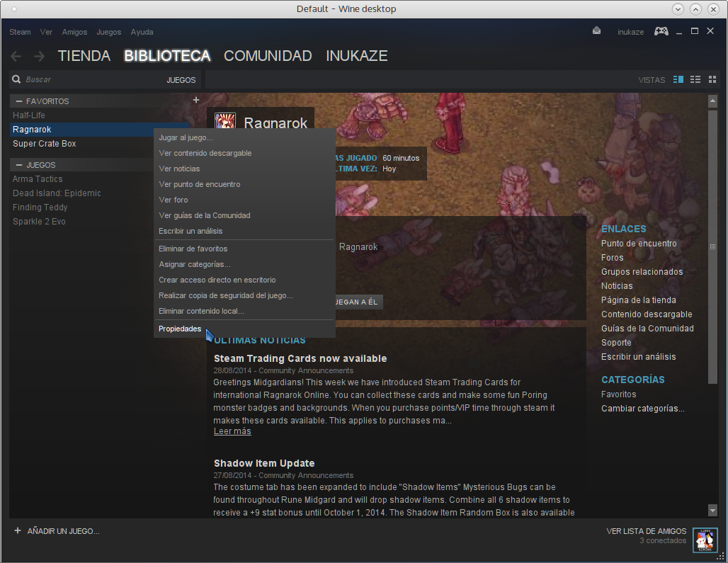
Task: Open Steam Trading Cards now available headline
Action: coord(300,358)
